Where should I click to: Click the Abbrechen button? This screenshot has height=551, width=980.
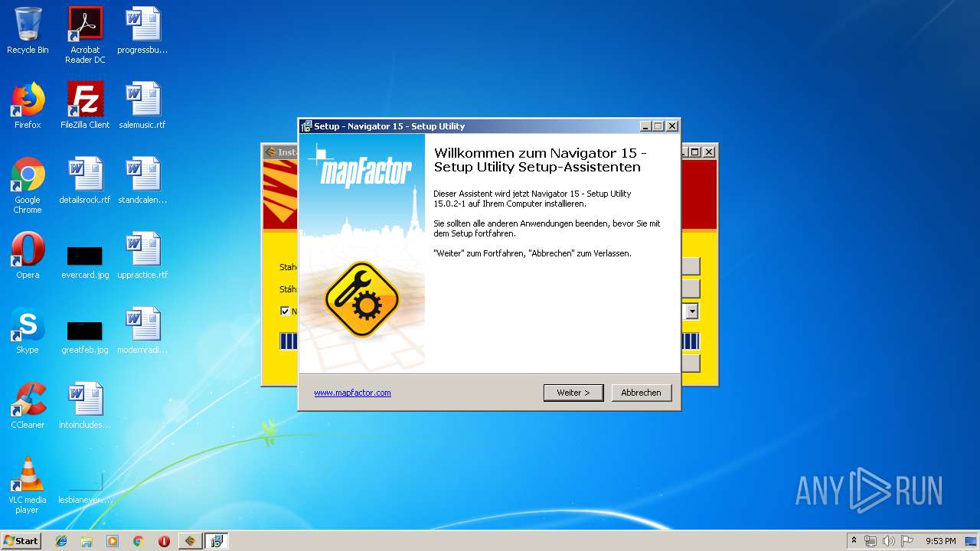641,393
